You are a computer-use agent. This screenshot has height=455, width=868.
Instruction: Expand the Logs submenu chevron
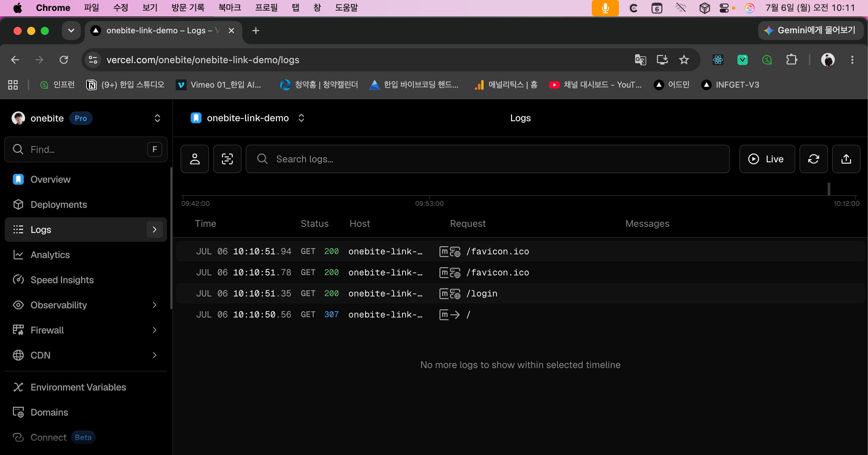coord(154,230)
